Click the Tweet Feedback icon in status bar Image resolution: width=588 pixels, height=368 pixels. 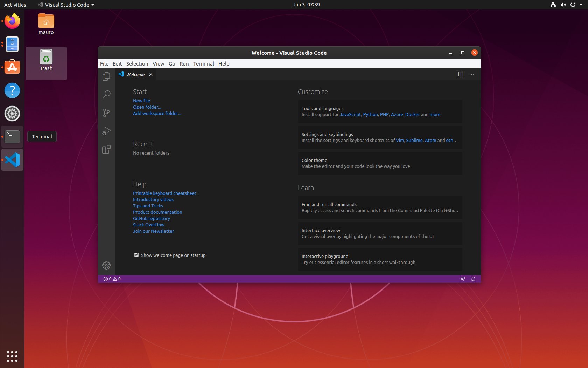(x=463, y=279)
